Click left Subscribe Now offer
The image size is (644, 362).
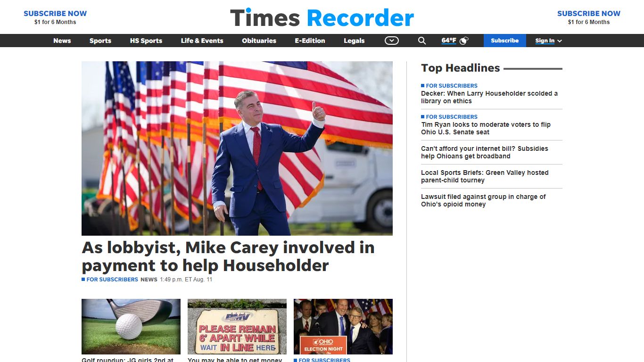pyautogui.click(x=55, y=17)
